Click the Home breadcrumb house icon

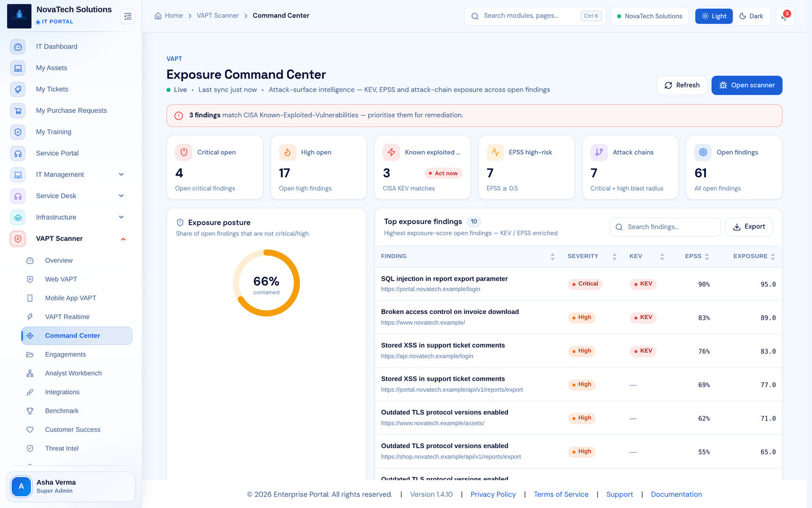[x=158, y=16]
